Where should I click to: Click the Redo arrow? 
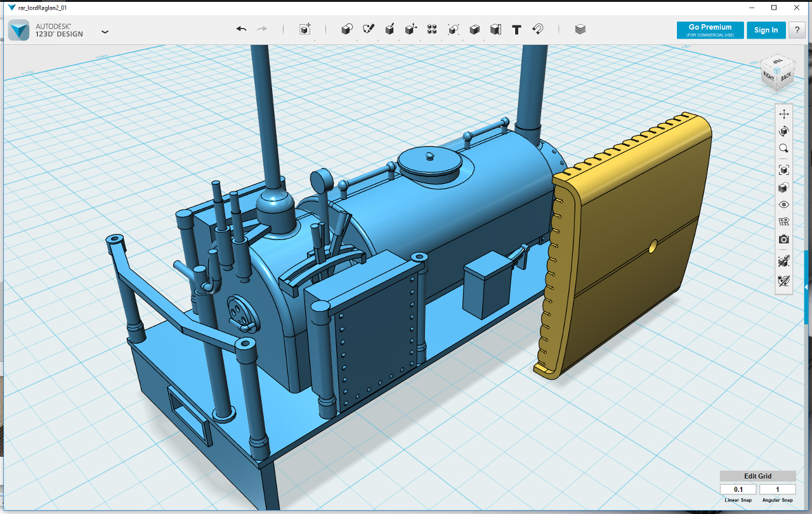point(261,29)
